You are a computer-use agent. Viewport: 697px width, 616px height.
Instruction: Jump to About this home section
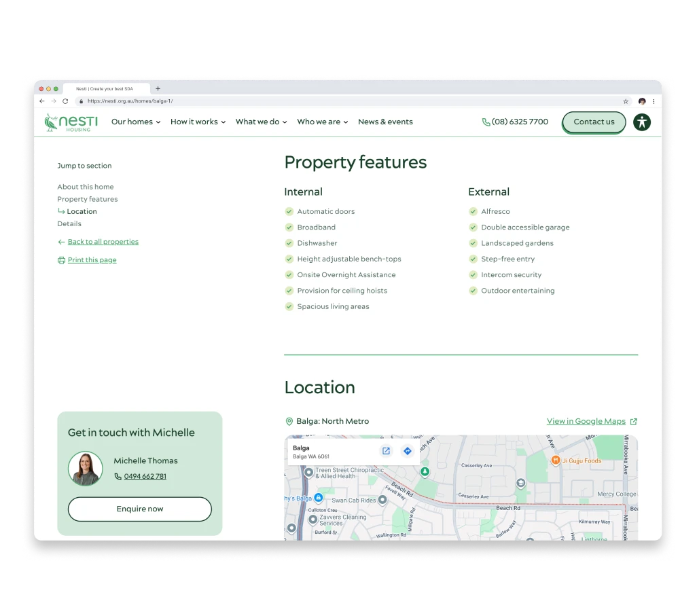[x=86, y=187]
